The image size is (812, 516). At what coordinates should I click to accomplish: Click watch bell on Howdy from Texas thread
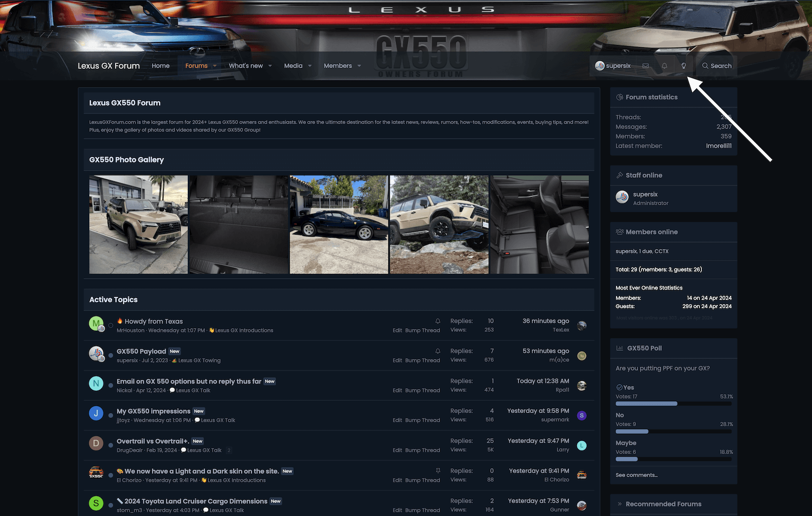[438, 321]
